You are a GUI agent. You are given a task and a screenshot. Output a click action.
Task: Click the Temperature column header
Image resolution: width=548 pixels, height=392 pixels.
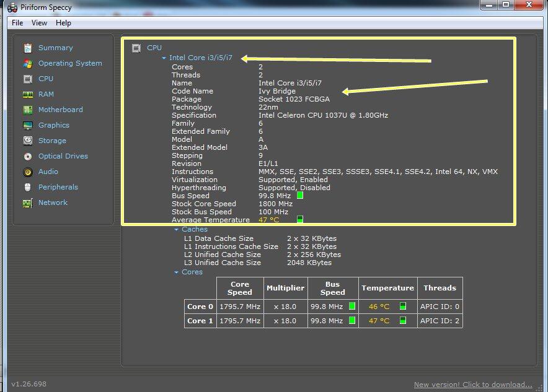pos(388,288)
